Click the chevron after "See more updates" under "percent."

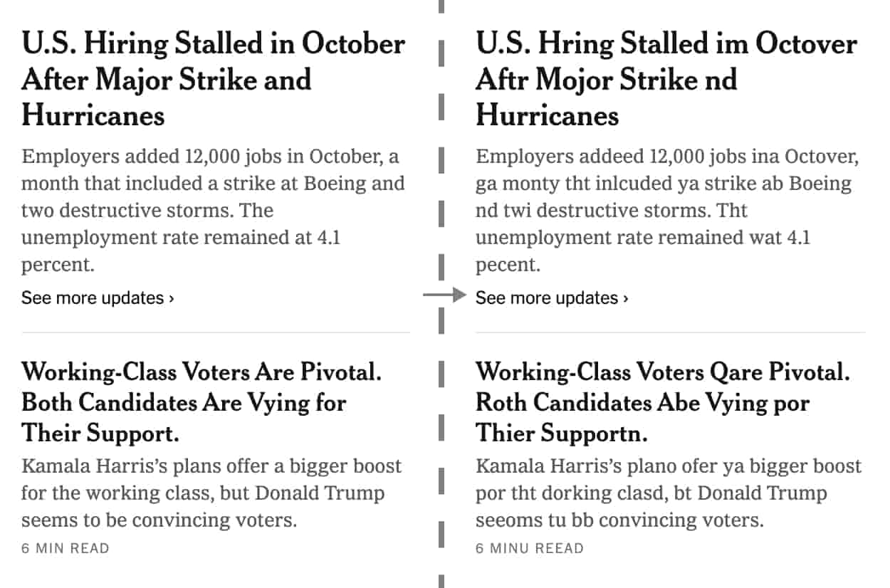[x=172, y=298]
